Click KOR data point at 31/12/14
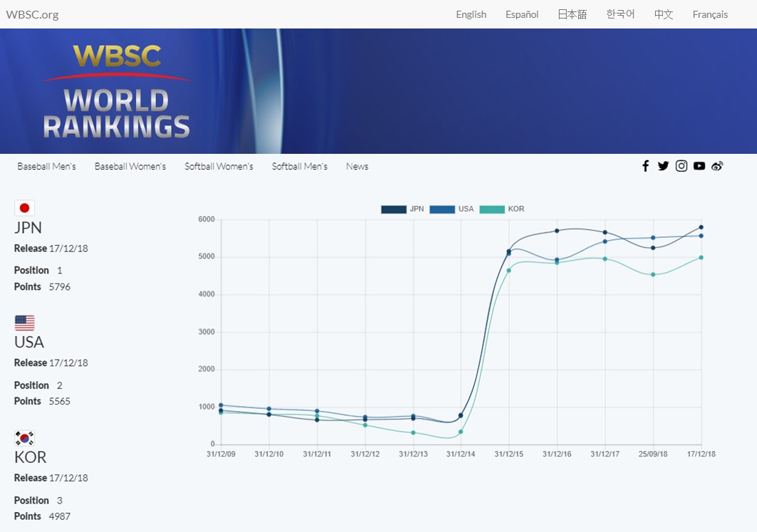The width and height of the screenshot is (757, 532). [x=460, y=432]
